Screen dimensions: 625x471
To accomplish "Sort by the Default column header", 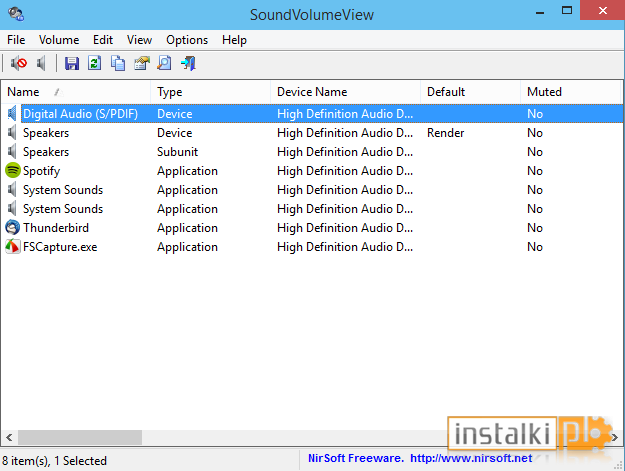I will click(x=470, y=92).
